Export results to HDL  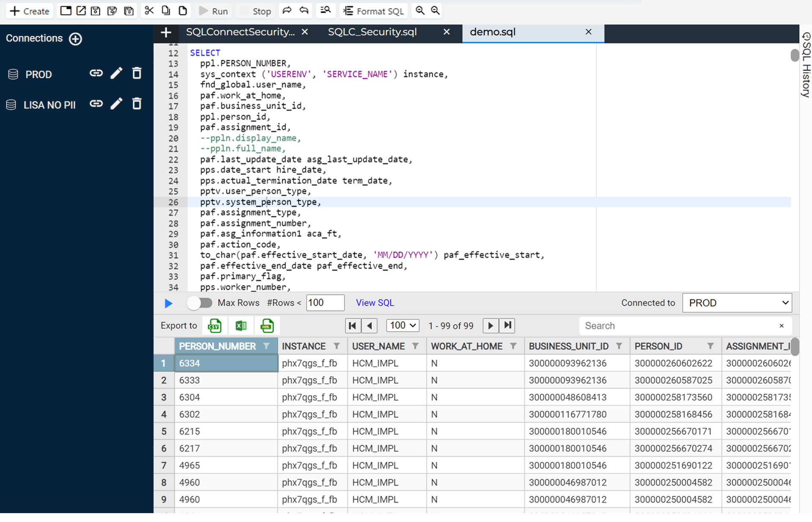267,325
